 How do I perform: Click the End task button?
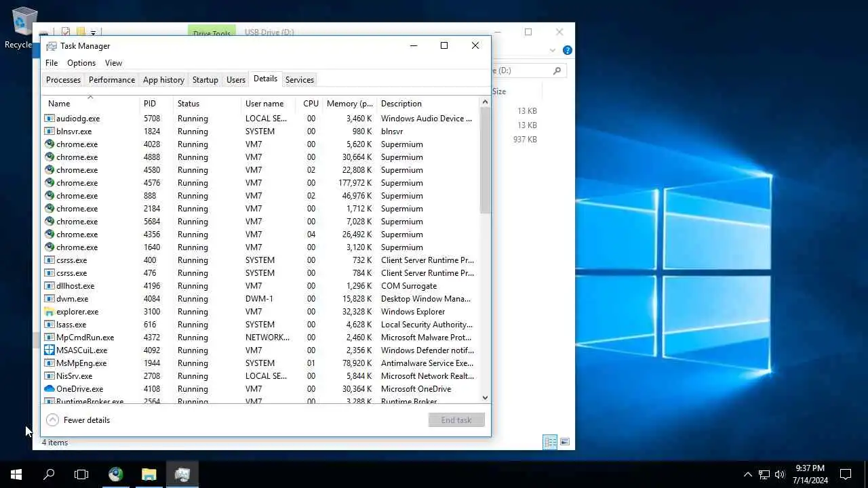[456, 420]
